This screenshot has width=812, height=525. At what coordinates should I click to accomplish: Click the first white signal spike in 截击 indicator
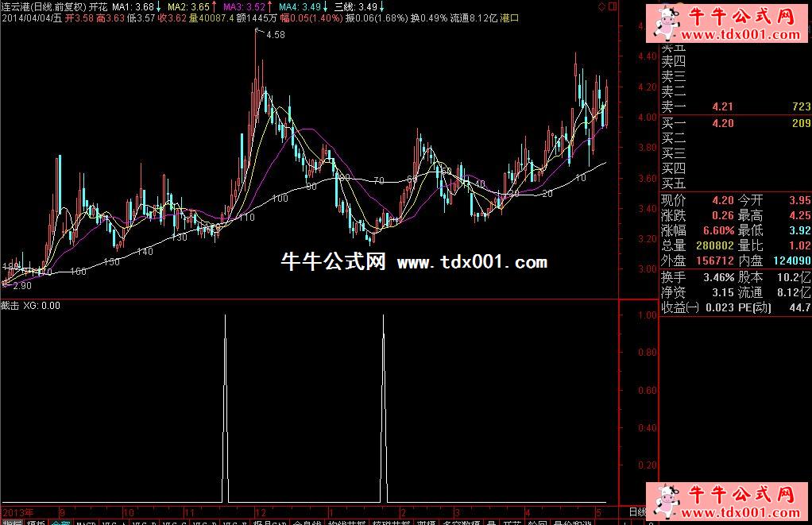pyautogui.click(x=225, y=397)
